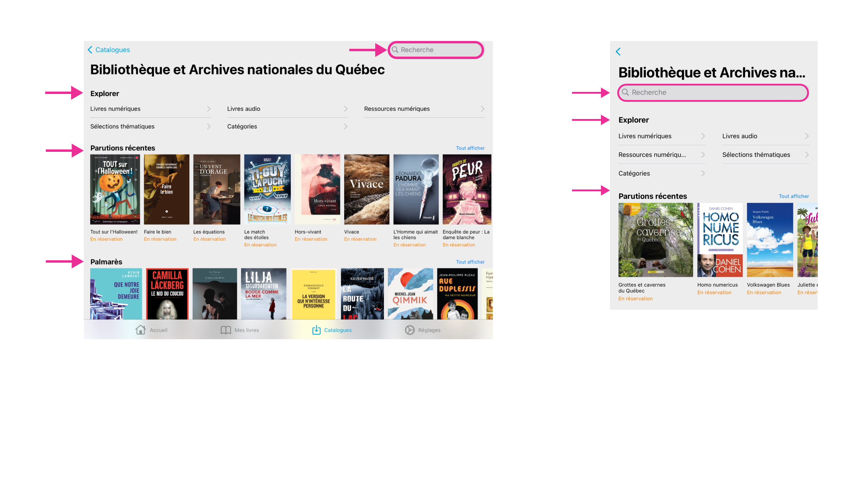Open the Leonardo Padura book cover
Screen dimensions: 868x488
(x=416, y=189)
